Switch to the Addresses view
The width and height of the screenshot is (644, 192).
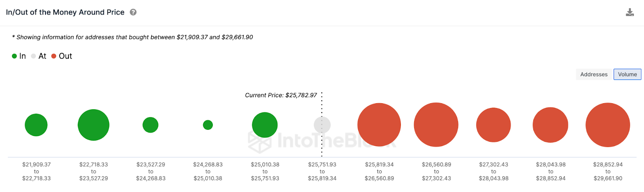point(594,74)
